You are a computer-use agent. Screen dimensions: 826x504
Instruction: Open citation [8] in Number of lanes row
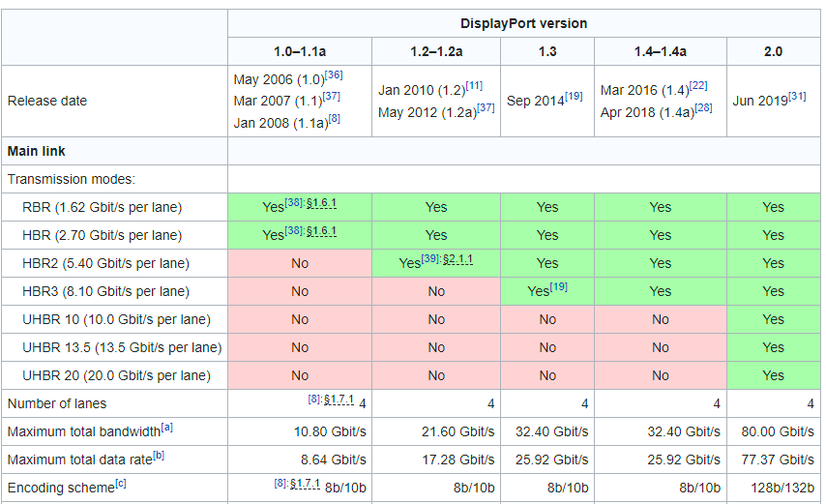314,400
